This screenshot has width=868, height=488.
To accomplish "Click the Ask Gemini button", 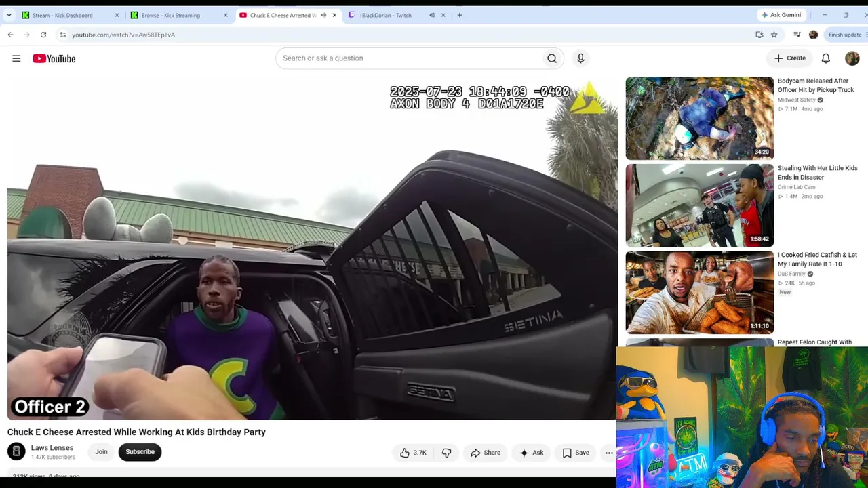I will point(782,15).
